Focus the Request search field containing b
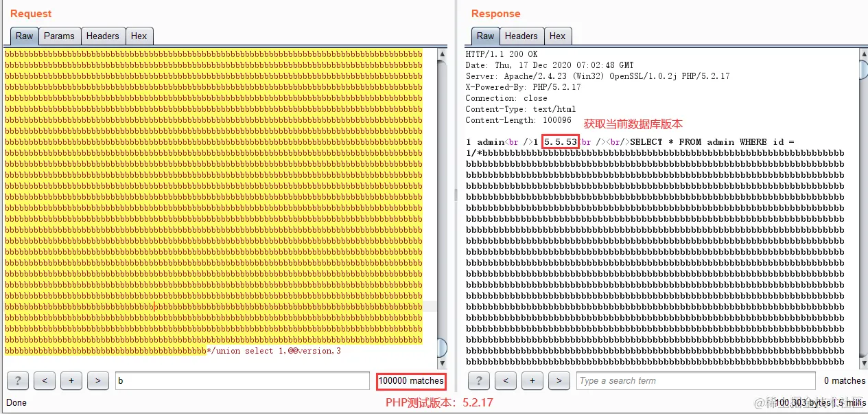 [242, 380]
